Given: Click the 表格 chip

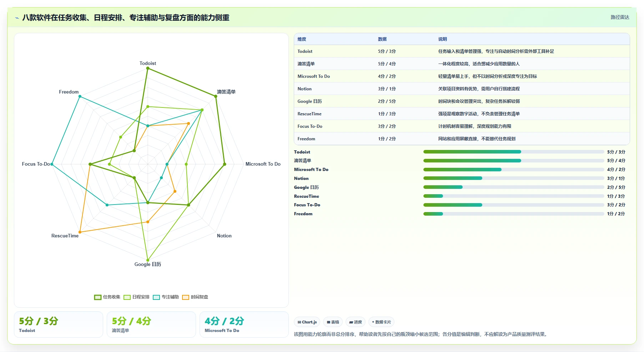Looking at the screenshot, I should (x=333, y=322).
